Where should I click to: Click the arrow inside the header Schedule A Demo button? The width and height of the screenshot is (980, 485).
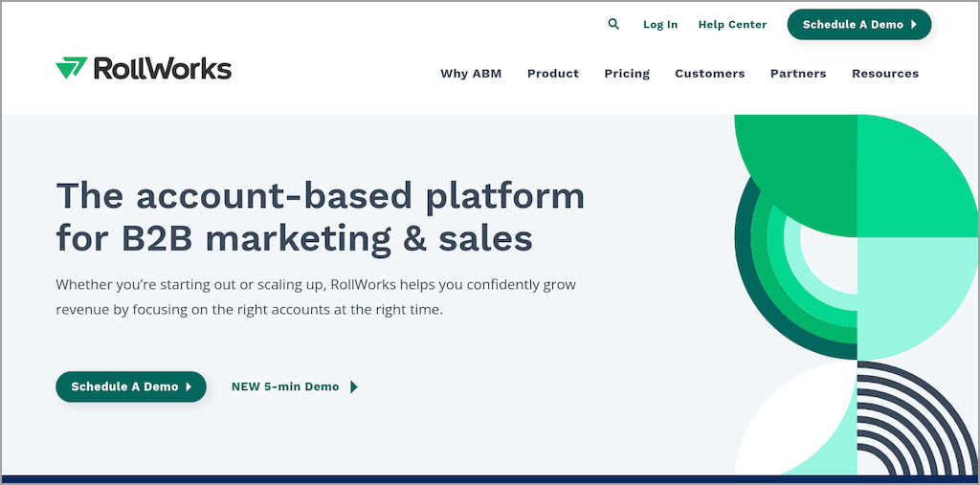[915, 25]
